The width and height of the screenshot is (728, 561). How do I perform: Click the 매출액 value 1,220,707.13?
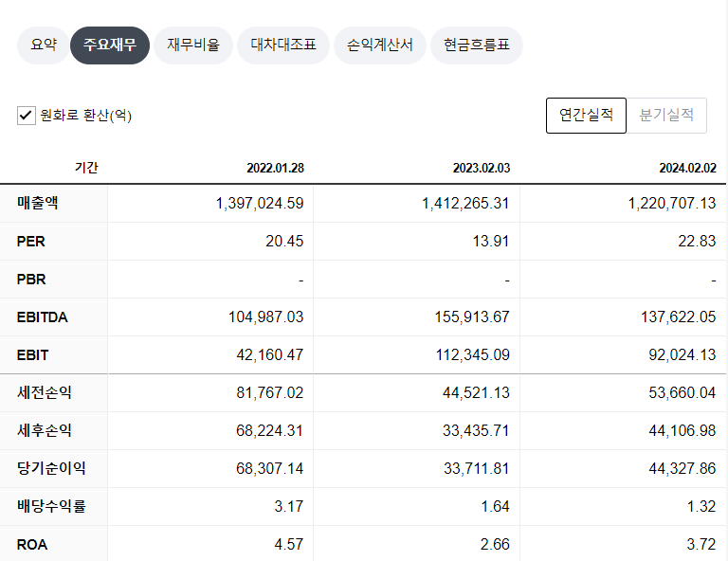coord(672,203)
